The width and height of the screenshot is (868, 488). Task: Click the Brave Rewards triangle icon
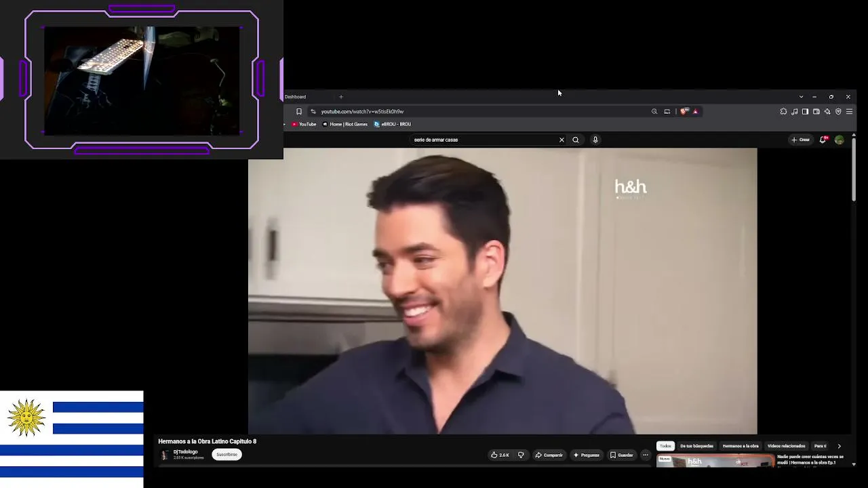pyautogui.click(x=695, y=111)
